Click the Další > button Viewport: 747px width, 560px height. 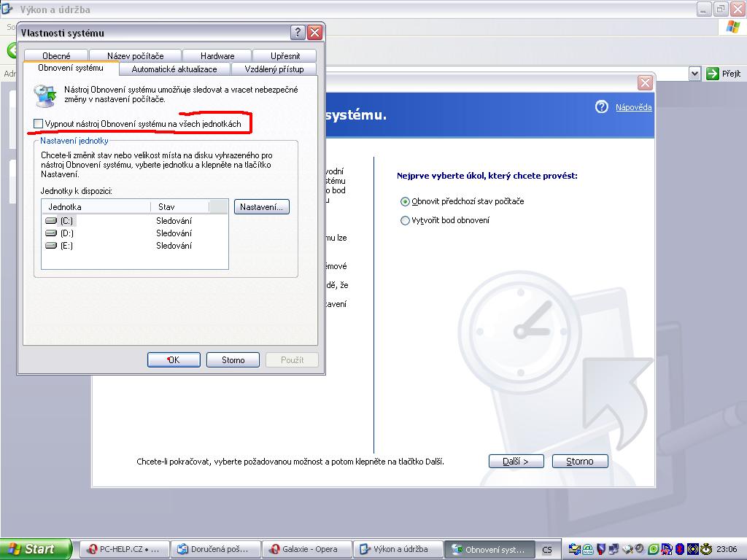tap(516, 461)
